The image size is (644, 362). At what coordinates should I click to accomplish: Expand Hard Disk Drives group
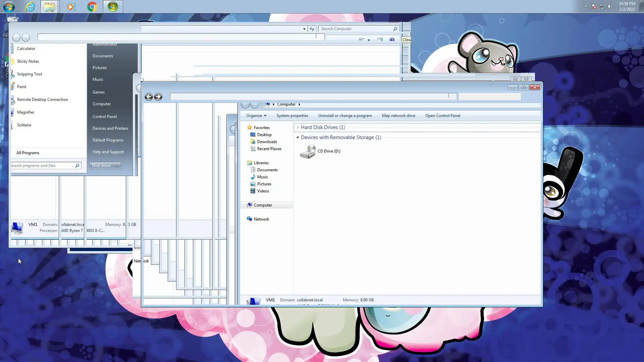pyautogui.click(x=298, y=127)
